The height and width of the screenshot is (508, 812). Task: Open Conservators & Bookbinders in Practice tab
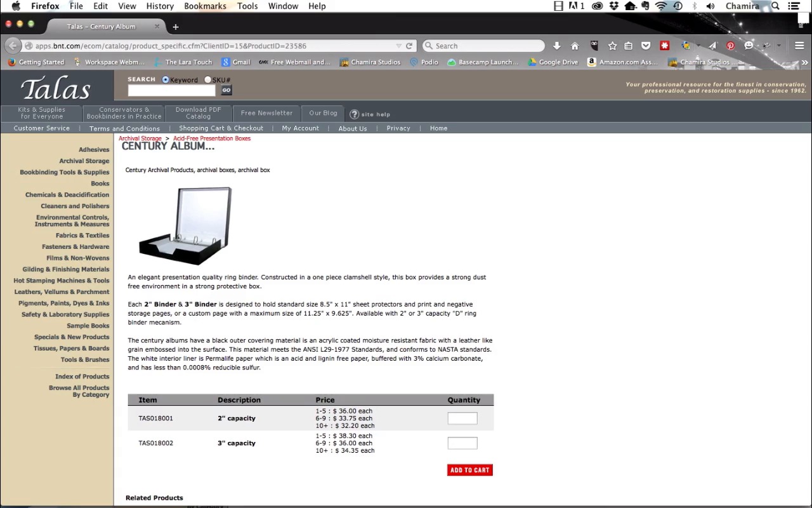click(124, 113)
